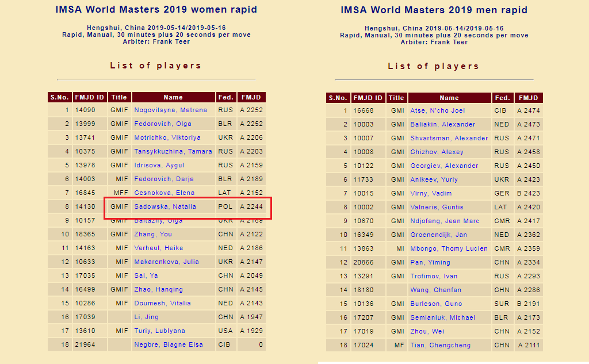Click the Anikeev, Yuriy link
The width and height of the screenshot is (589, 364).
[434, 179]
